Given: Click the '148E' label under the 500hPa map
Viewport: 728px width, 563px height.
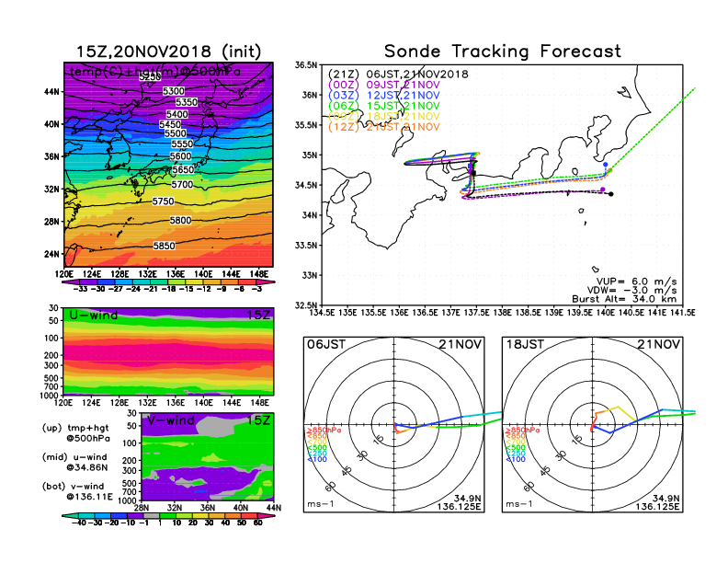Looking at the screenshot, I should pos(259,274).
